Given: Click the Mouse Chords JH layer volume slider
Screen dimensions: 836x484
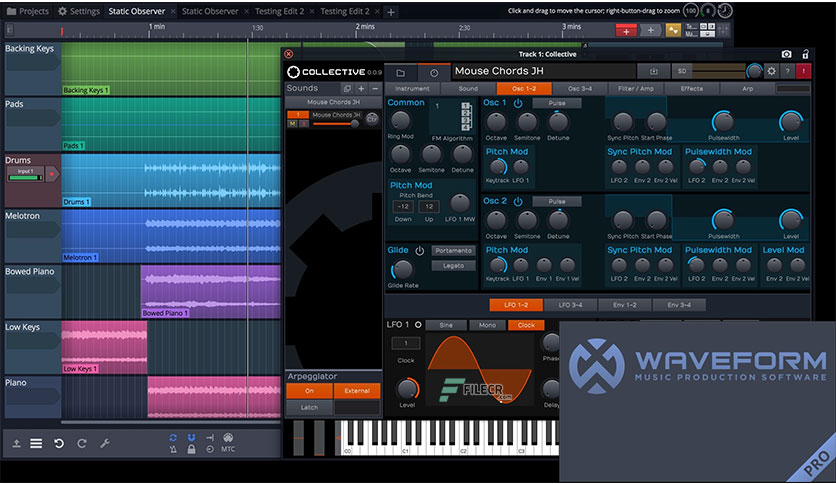Looking at the screenshot, I should (x=336, y=124).
